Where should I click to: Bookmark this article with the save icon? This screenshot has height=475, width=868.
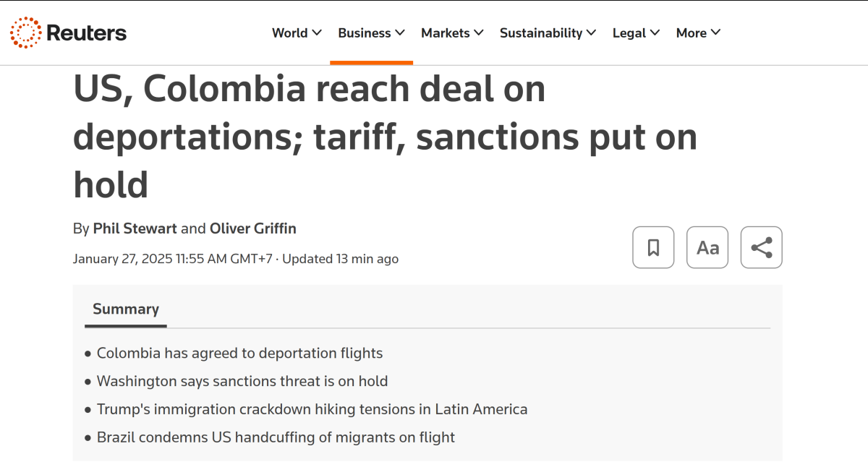[653, 247]
